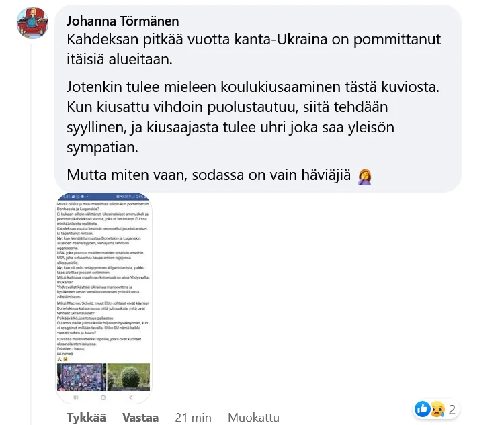The width and height of the screenshot is (504, 425).
Task: Click the phone status bar in screenshot
Action: coord(103,196)
